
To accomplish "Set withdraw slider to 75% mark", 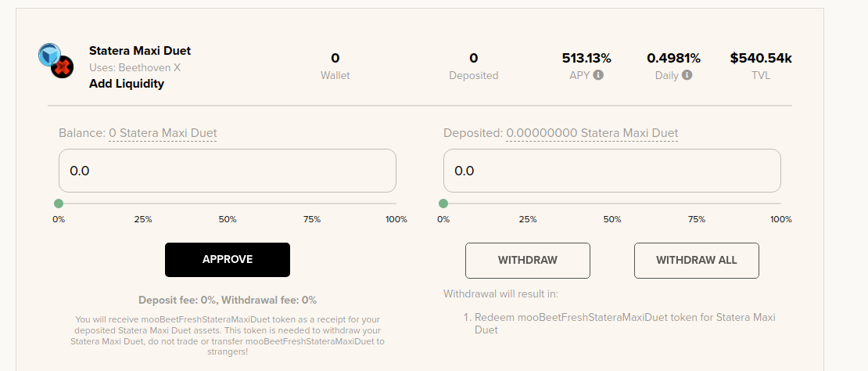I will coord(697,204).
